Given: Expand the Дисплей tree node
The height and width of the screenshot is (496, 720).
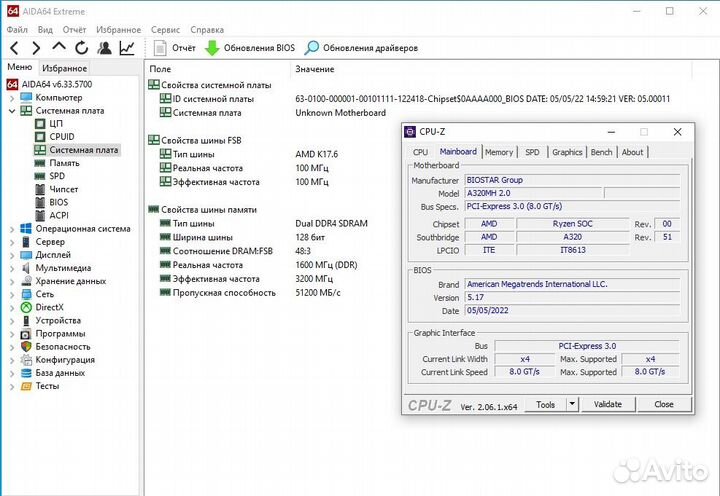Looking at the screenshot, I should tap(12, 255).
